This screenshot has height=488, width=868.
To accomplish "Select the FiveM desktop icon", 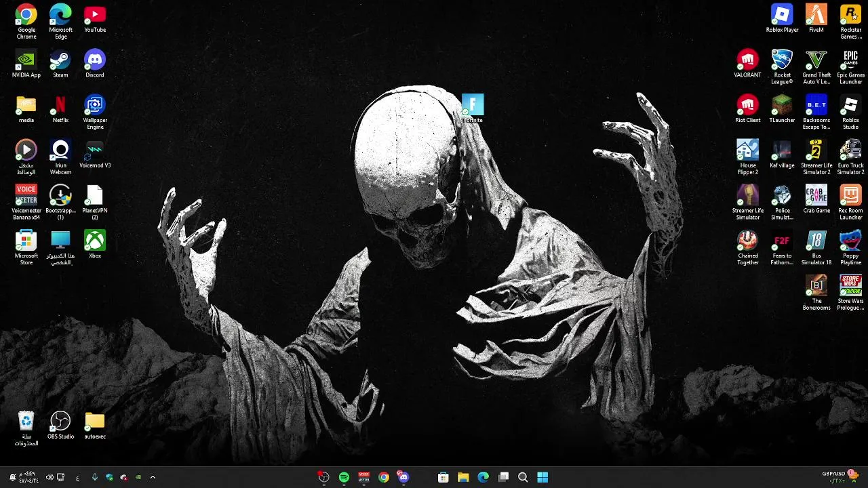I will pyautogui.click(x=816, y=18).
